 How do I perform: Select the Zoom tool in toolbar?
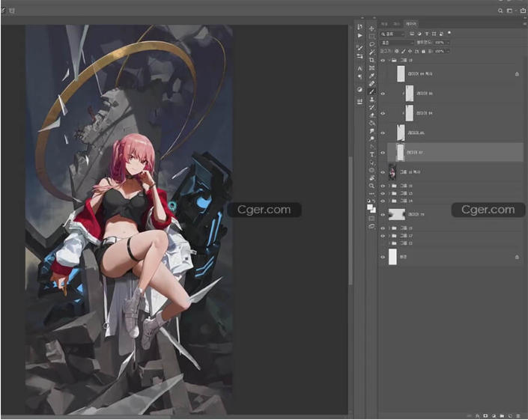pyautogui.click(x=371, y=186)
